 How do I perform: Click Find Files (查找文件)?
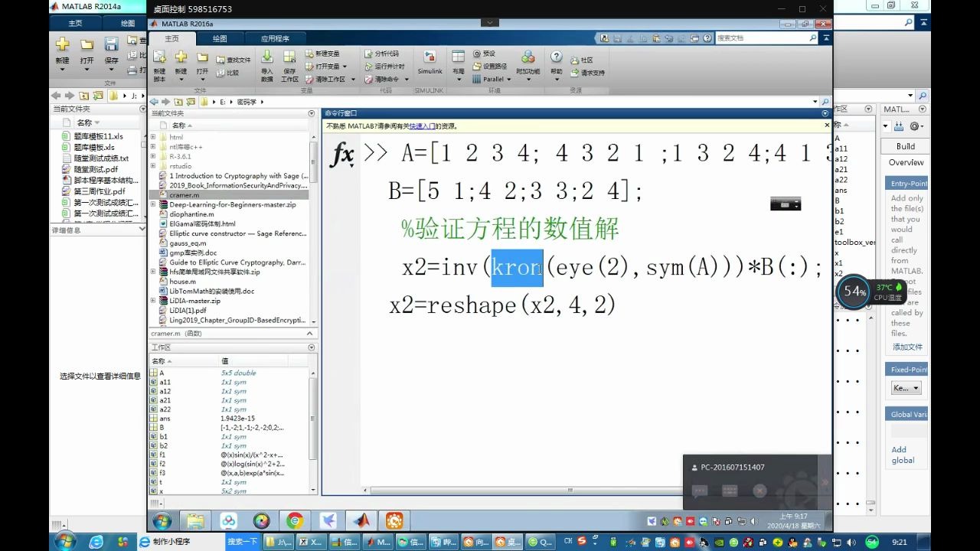pos(234,60)
